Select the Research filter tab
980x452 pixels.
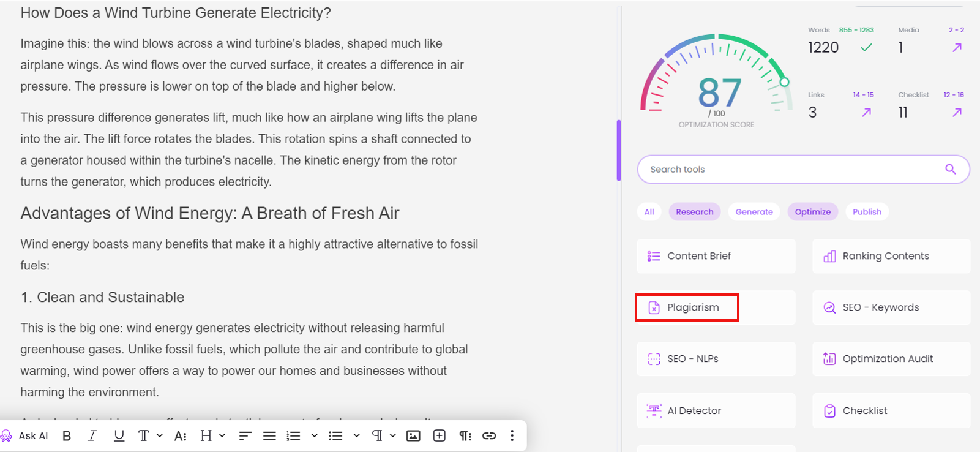pos(694,212)
